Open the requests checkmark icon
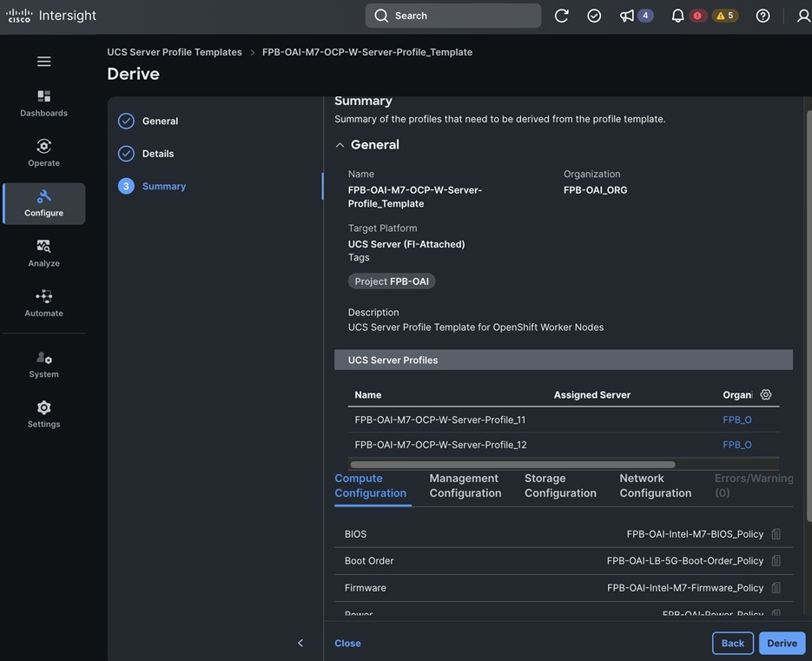The image size is (812, 661). pos(594,16)
